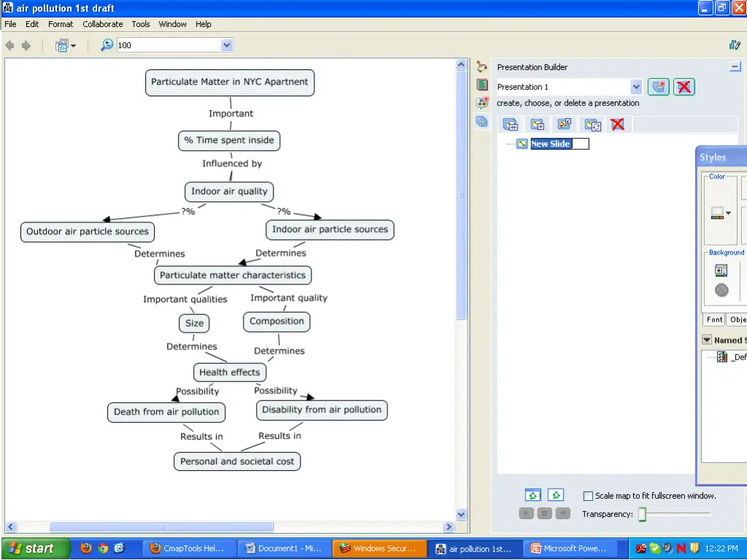Viewport: 747px width, 560px height.
Task: Switch to the Document1 Word taskbar window
Action: pyautogui.click(x=284, y=548)
